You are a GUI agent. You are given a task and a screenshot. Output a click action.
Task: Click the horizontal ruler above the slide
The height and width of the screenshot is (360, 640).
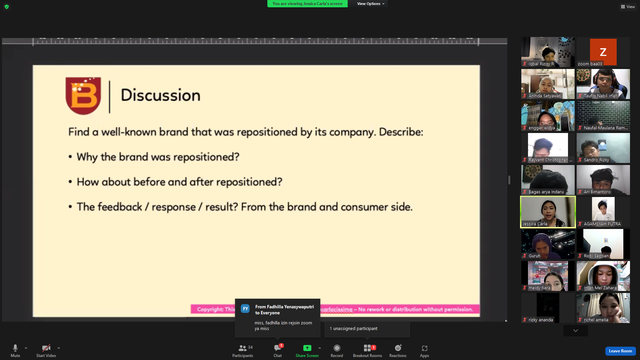pos(255,41)
